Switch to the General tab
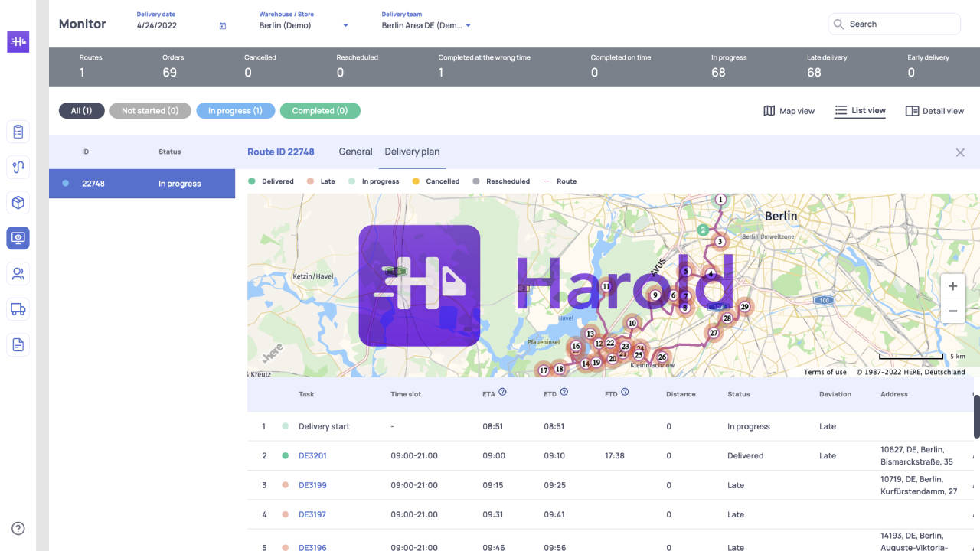Image resolution: width=980 pixels, height=551 pixels. 355,152
